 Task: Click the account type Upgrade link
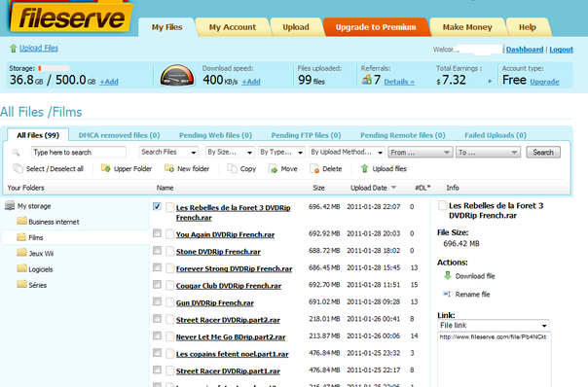(x=544, y=82)
